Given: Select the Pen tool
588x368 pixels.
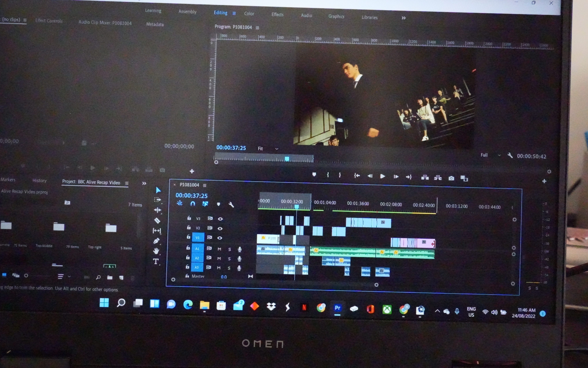Looking at the screenshot, I should [x=156, y=241].
